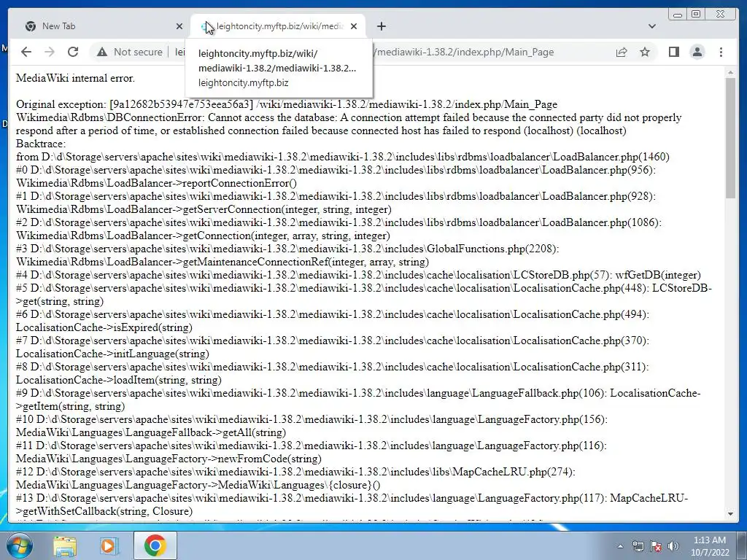Click the forward navigation arrow
The width and height of the screenshot is (747, 560).
50,52
